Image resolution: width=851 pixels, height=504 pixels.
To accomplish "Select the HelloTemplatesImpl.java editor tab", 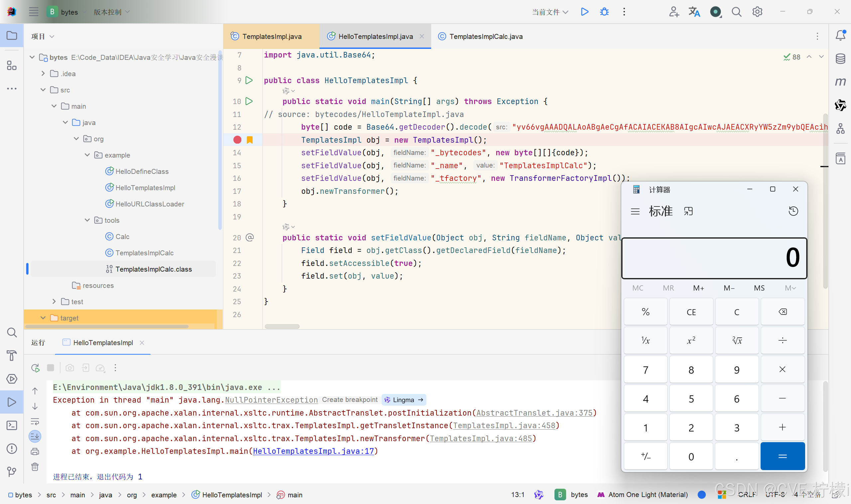I will pyautogui.click(x=375, y=36).
